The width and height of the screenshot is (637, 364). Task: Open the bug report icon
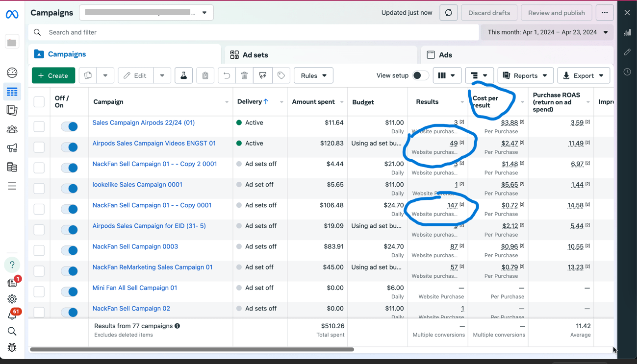(12, 347)
